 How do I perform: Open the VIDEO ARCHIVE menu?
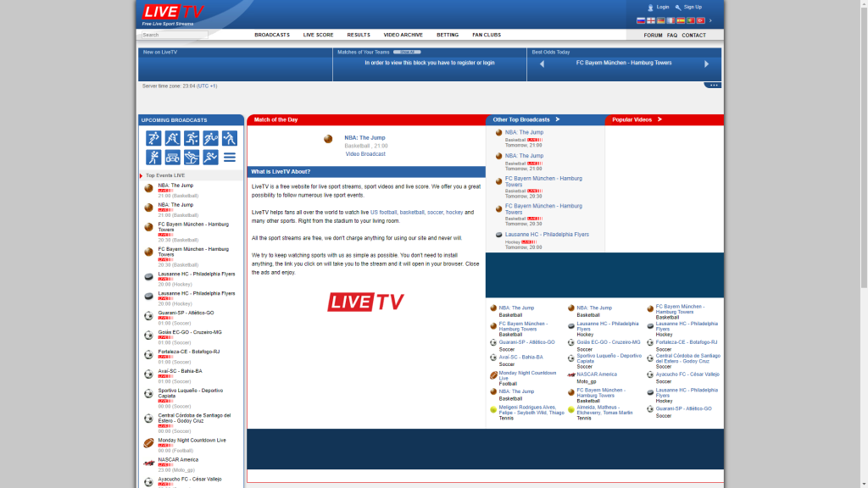point(403,35)
